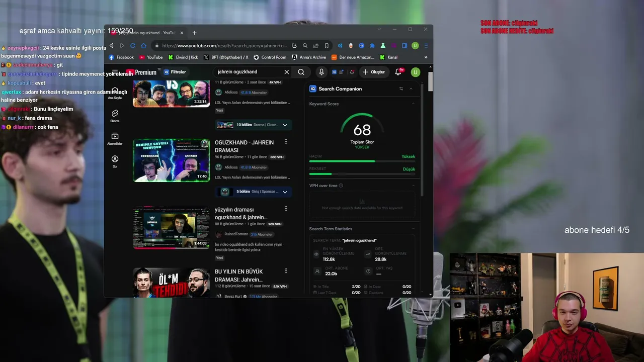
Task: Reload the YouTube results page
Action: pyautogui.click(x=133, y=46)
